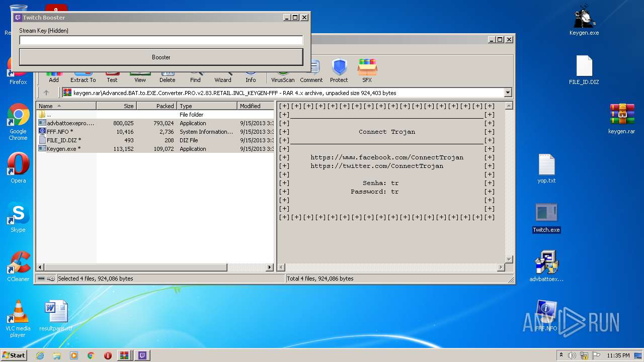Image resolution: width=644 pixels, height=362 pixels.
Task: Click the comment pane scroll-left arrow
Action: [282, 267]
